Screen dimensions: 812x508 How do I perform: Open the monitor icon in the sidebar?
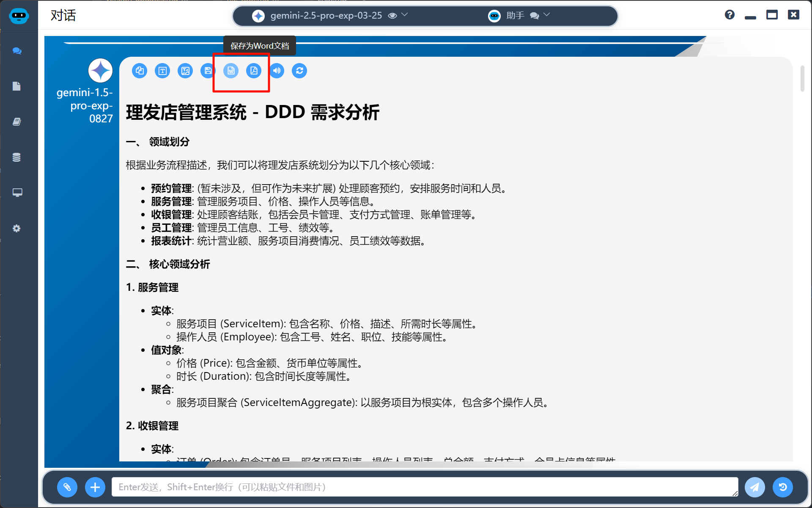point(17,193)
